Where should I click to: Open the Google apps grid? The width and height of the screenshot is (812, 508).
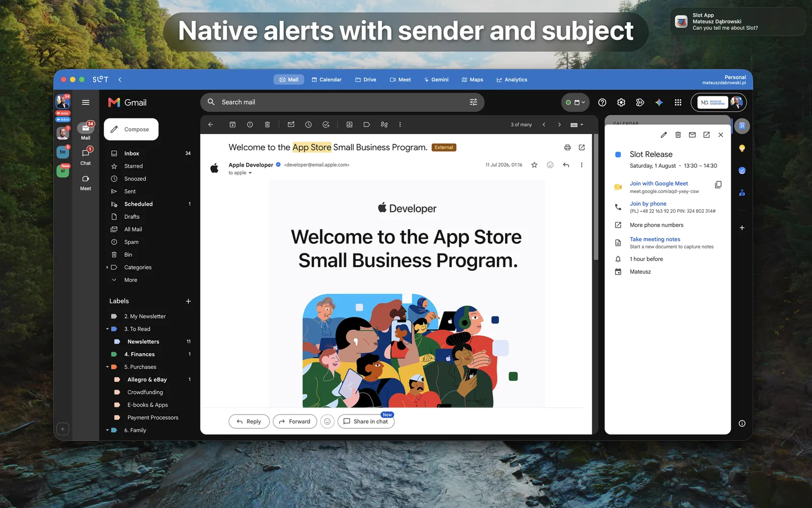tap(678, 103)
